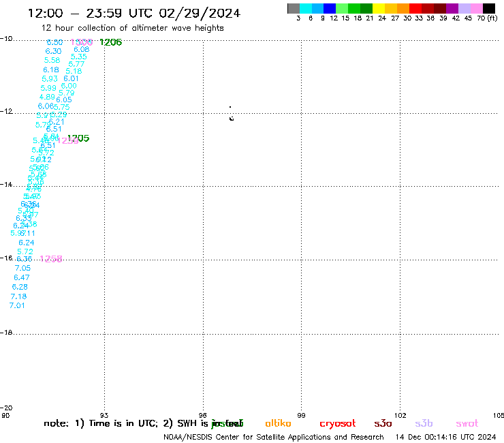
Task: Select the purple swatch in the color scale
Action: pyautogui.click(x=452, y=9)
